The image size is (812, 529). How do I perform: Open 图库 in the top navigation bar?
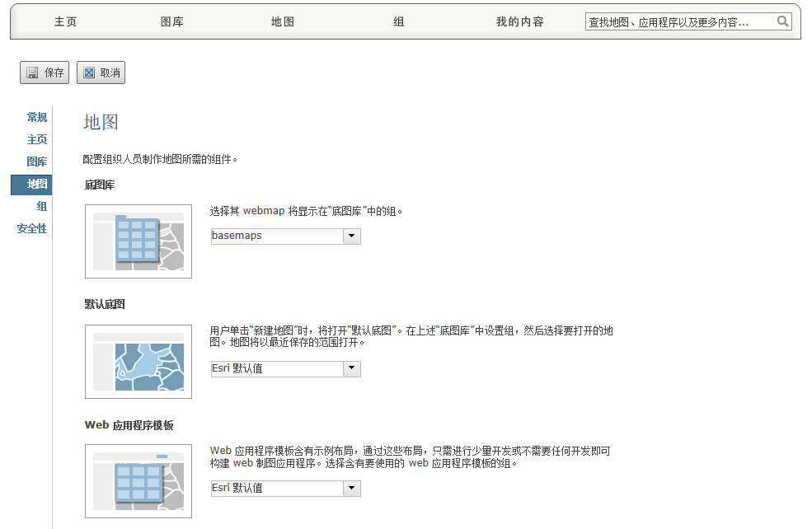[172, 22]
